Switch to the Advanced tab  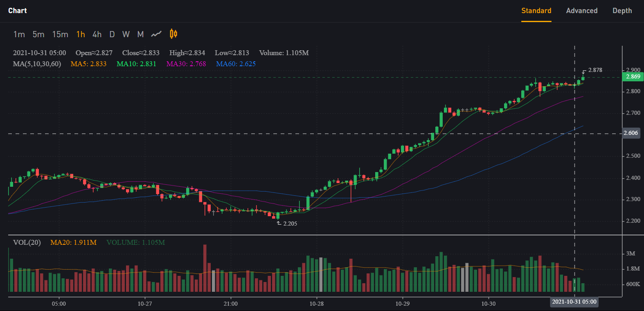[x=581, y=11]
